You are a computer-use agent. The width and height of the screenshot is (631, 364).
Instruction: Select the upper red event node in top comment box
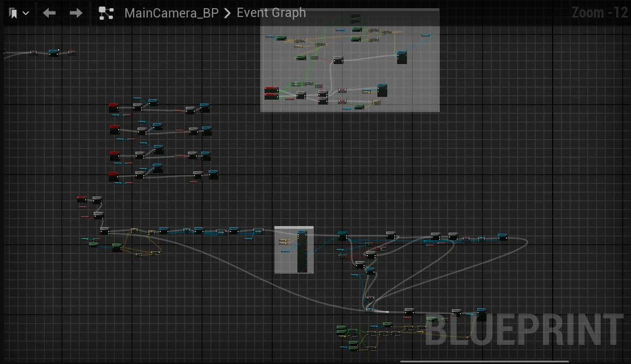pos(272,90)
